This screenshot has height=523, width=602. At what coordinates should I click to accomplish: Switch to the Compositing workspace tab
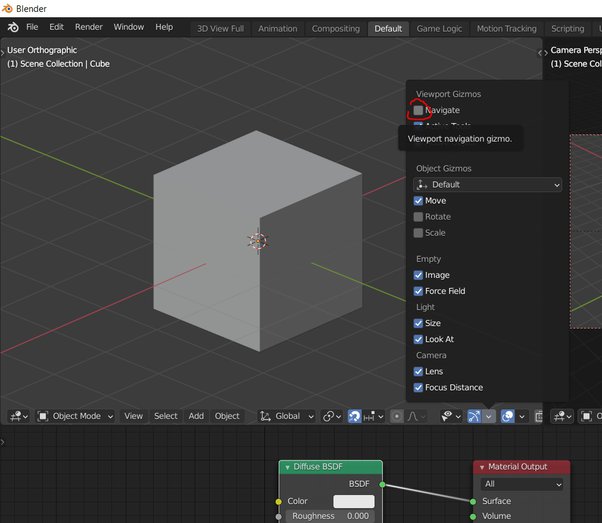pyautogui.click(x=336, y=29)
